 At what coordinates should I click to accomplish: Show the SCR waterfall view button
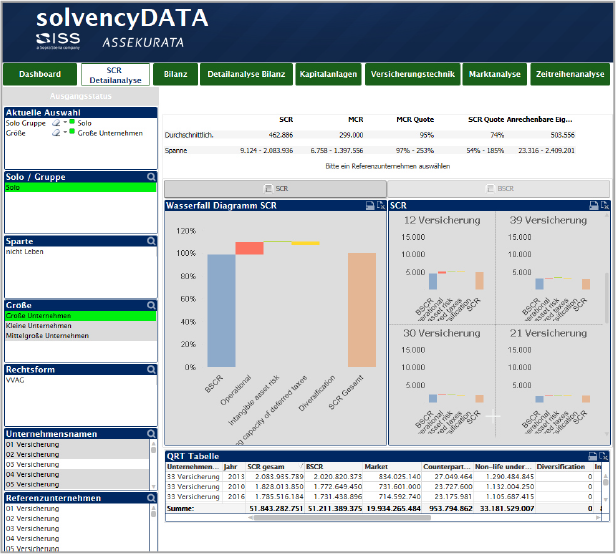pyautogui.click(x=275, y=189)
